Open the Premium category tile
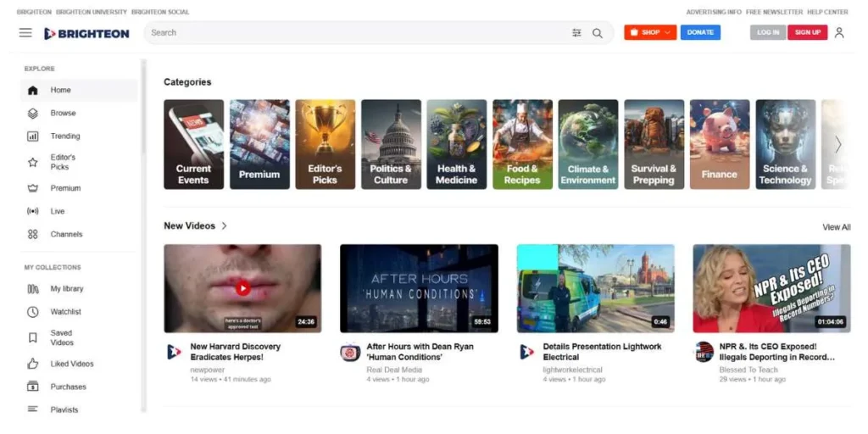The height and width of the screenshot is (434, 868). [x=259, y=144]
